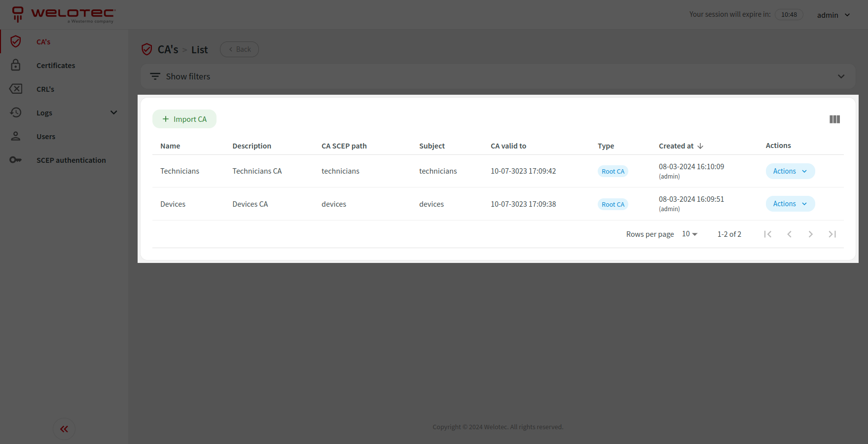Collapse the sidebar with the double-chevron toggle

[x=64, y=429]
